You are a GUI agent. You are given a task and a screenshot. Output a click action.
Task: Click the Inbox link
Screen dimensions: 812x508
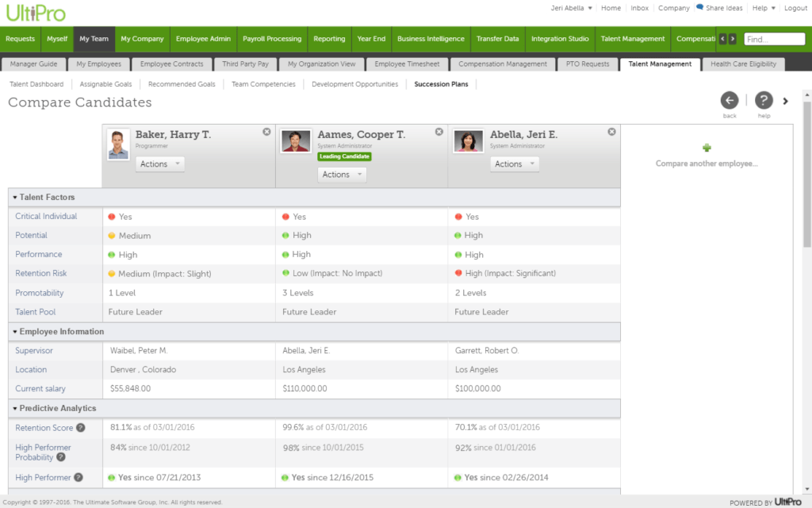(x=640, y=8)
